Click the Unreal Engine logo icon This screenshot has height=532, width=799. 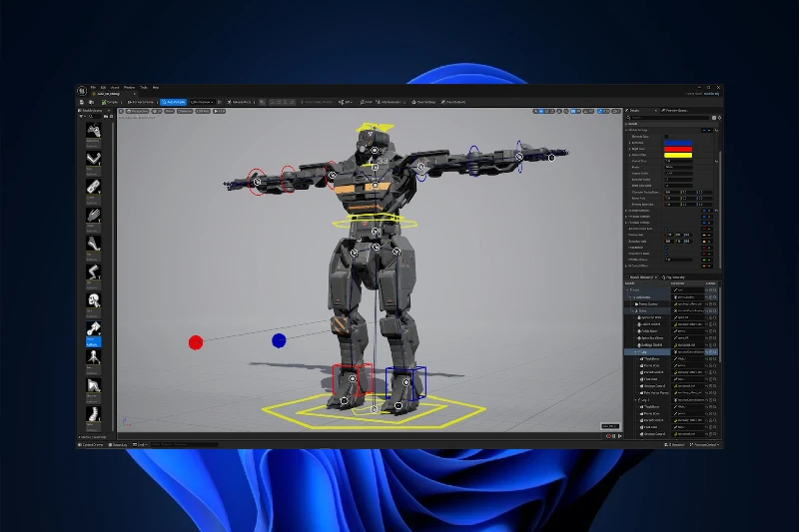pos(82,90)
